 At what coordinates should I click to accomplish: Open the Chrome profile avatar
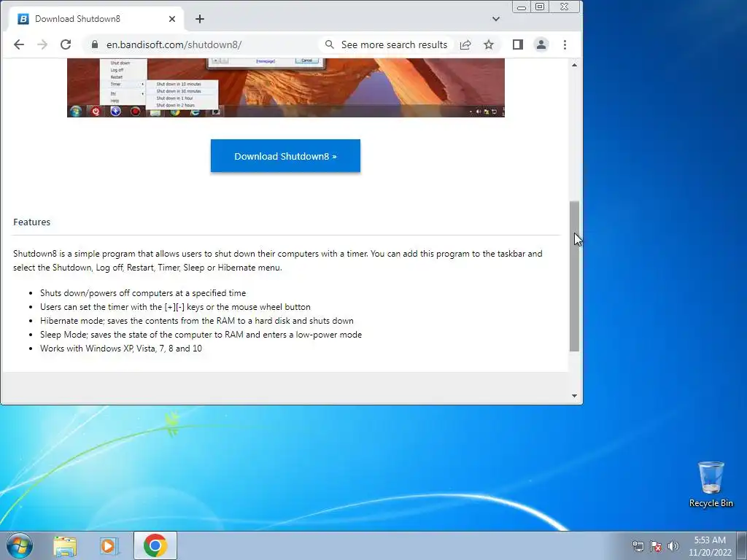541,44
